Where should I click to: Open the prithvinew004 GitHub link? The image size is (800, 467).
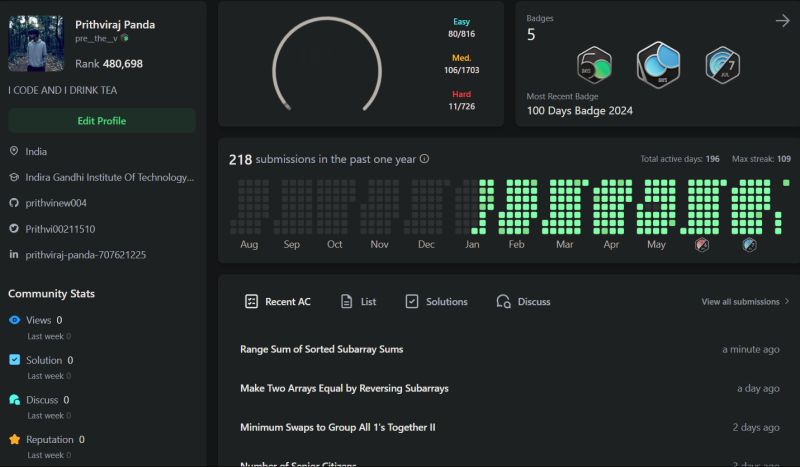[x=56, y=203]
